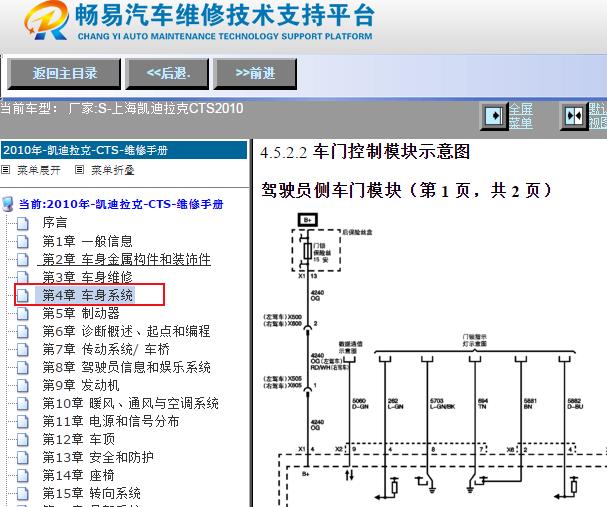Click the page icon next to 第9章
The width and height of the screenshot is (607, 507).
coord(23,386)
